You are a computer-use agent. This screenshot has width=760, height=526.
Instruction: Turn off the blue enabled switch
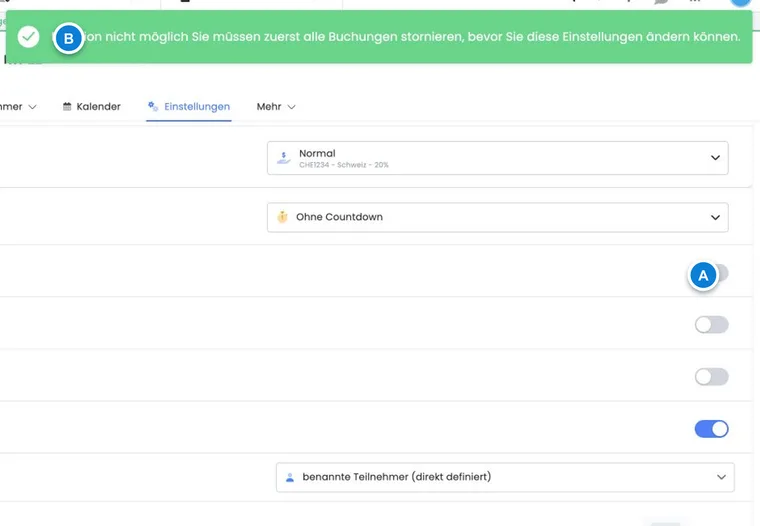click(711, 429)
